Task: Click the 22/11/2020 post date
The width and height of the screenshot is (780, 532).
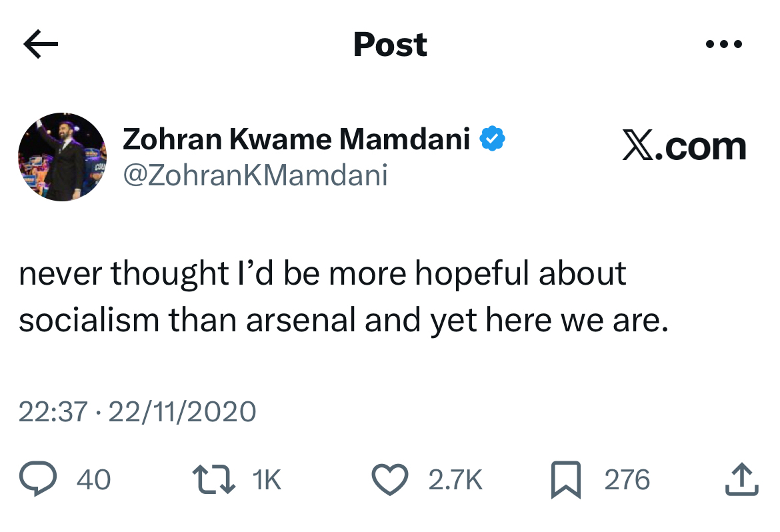Action: [x=181, y=411]
